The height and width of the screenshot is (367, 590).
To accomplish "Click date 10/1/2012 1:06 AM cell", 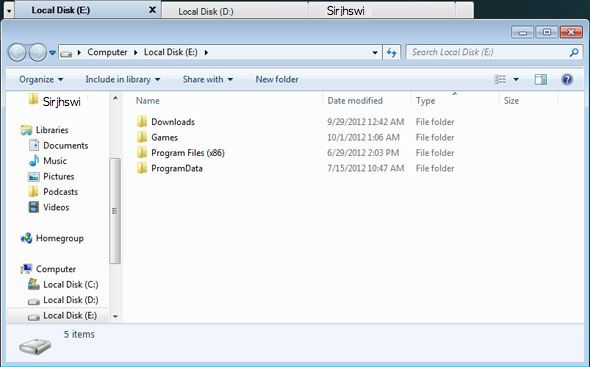I will 363,137.
